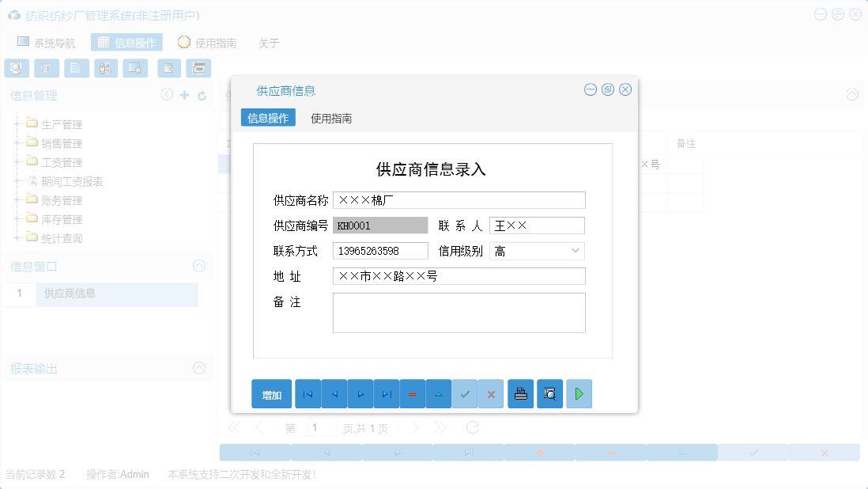Switch to the 使用指南 tab in the dialog
This screenshot has height=489, width=868.
(x=333, y=116)
